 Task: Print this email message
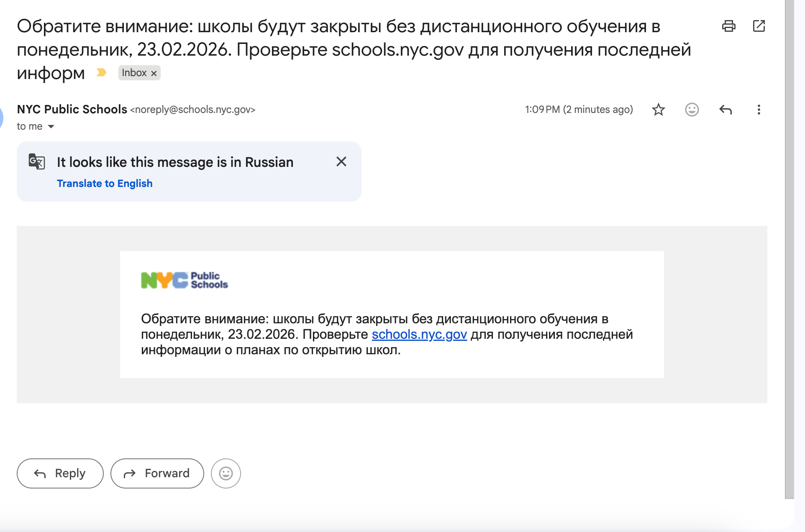pos(728,26)
